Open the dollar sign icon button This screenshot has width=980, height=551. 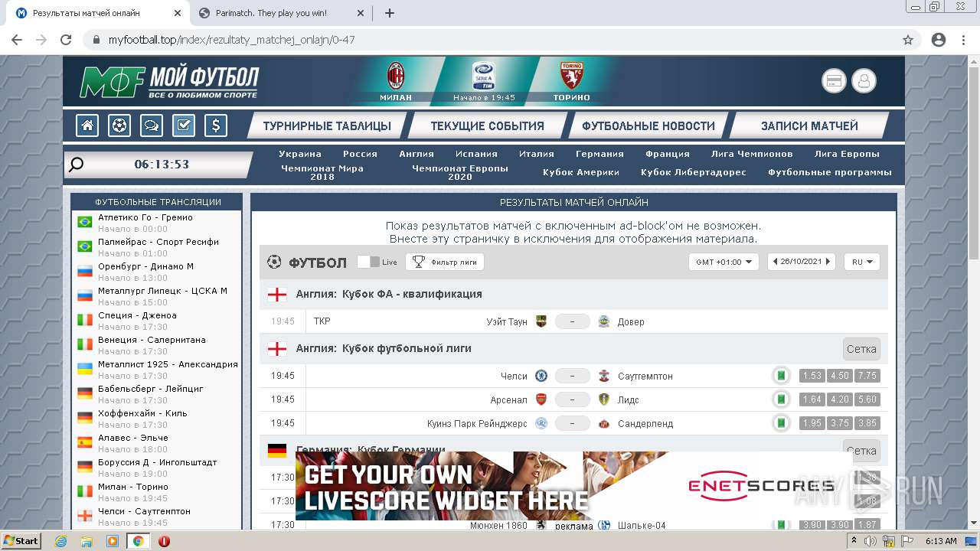216,126
